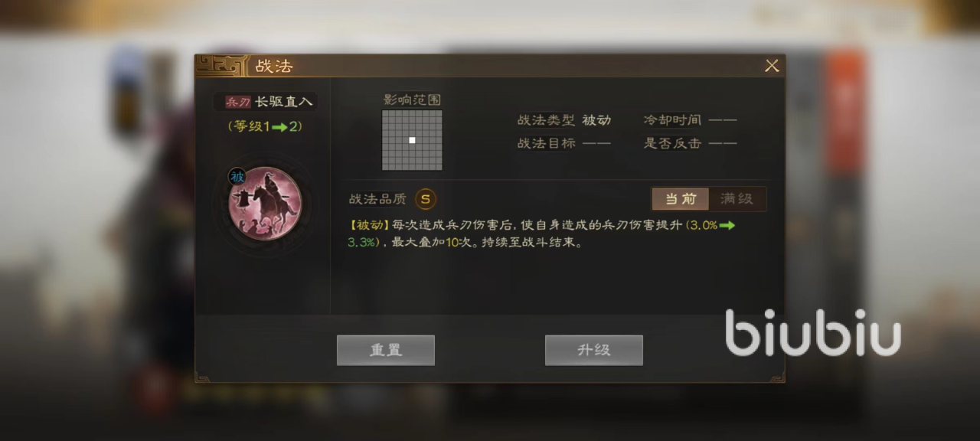Image resolution: width=980 pixels, height=441 pixels.
Task: Click the ornate emblem beside 战法 title
Action: [222, 65]
